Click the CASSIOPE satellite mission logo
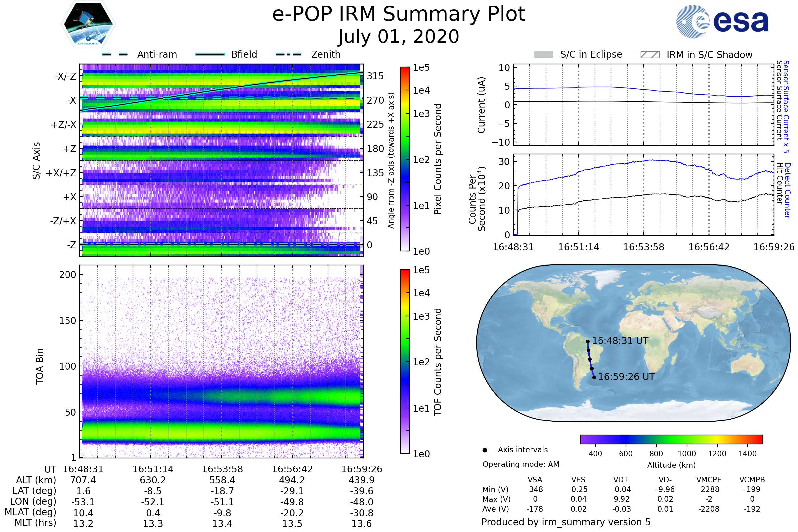 pos(88,24)
